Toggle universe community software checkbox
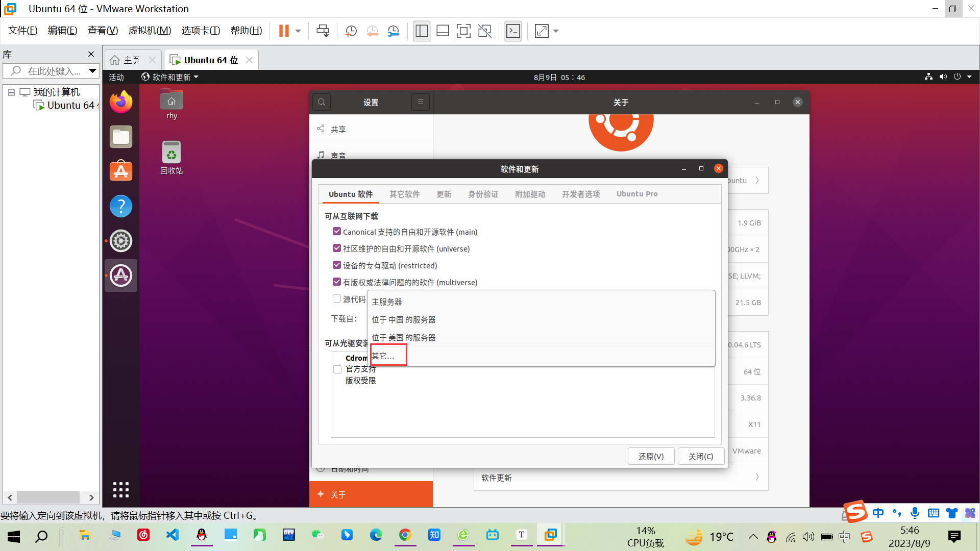Viewport: 980px width, 551px height. [x=337, y=248]
